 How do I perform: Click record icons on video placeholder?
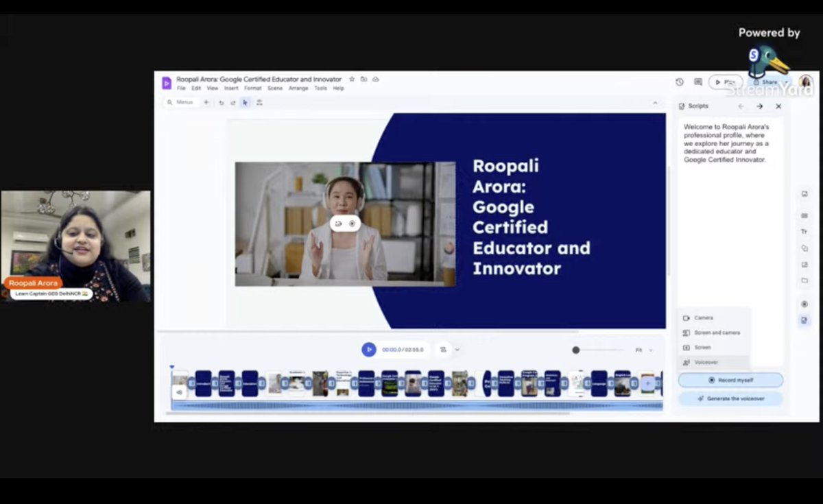(x=345, y=224)
